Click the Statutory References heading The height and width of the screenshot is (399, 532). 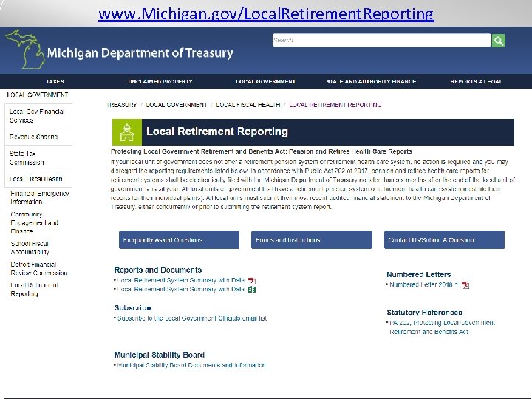pos(424,313)
